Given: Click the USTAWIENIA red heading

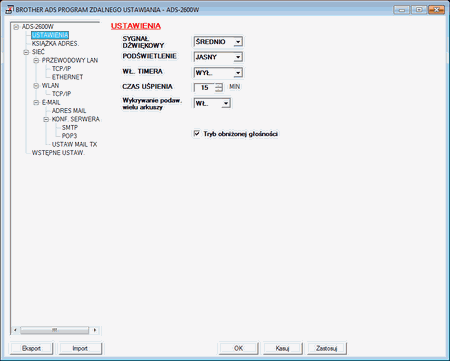Looking at the screenshot, I should (x=136, y=26).
